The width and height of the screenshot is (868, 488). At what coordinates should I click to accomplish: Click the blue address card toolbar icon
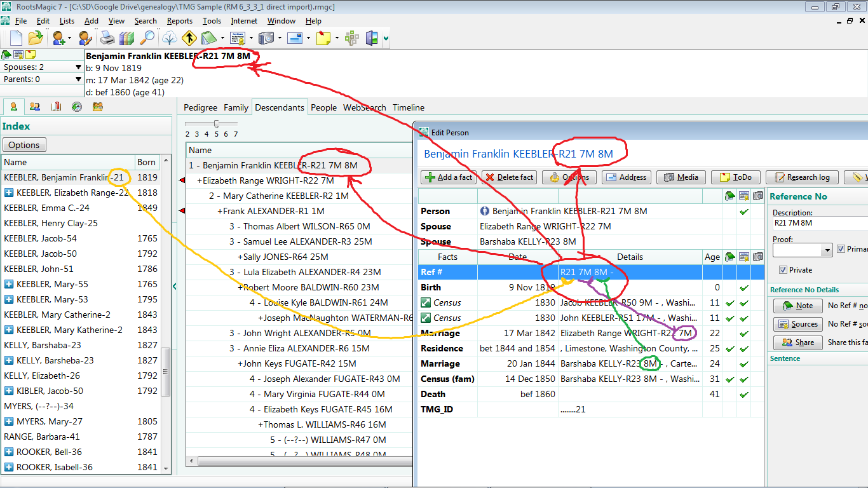pos(294,38)
